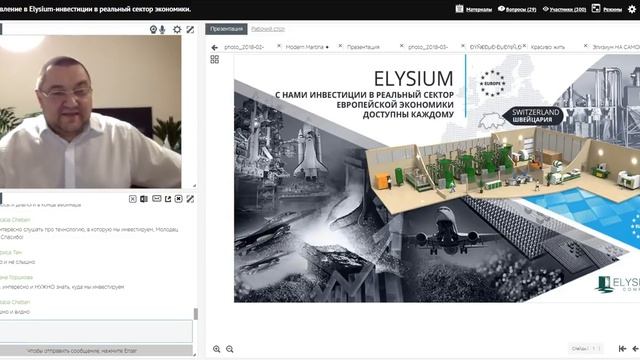Click the ELYSIUM presentation slide
The image size is (640, 360).
click(x=437, y=179)
